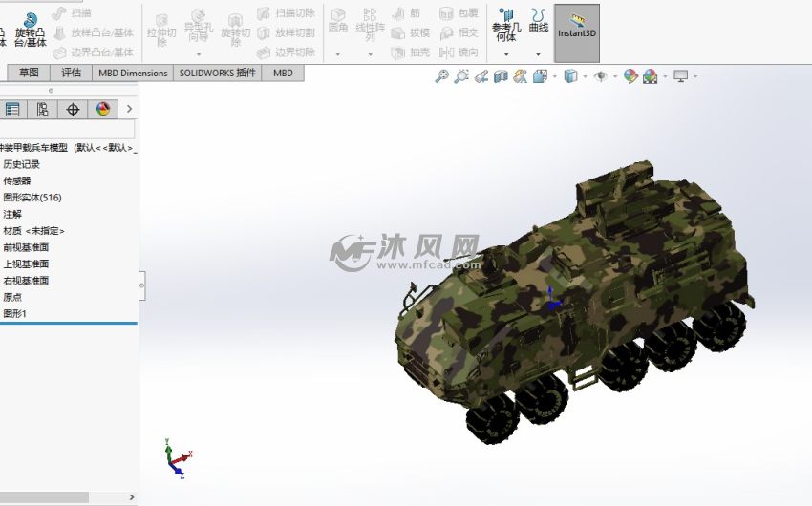
Task: Click the Revolved Boss/Base (旋转凸台/基体) tool
Action: tap(30, 30)
